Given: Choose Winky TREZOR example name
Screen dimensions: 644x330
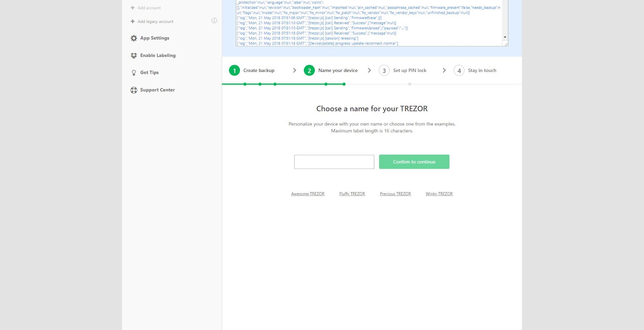Looking at the screenshot, I should pyautogui.click(x=439, y=194).
